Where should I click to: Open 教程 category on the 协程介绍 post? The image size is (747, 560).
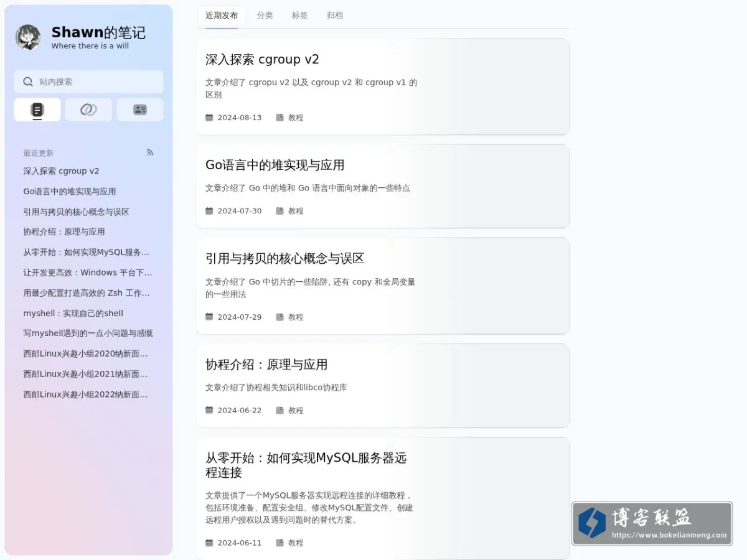coord(296,410)
